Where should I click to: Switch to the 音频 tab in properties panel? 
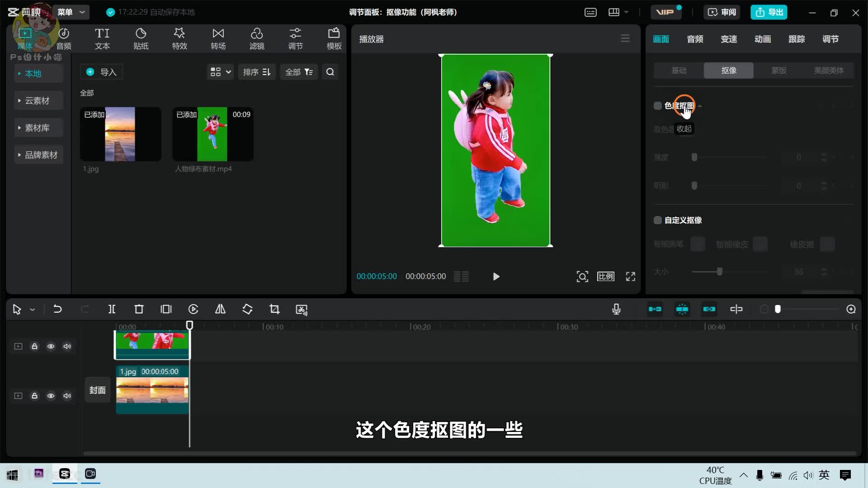point(695,39)
